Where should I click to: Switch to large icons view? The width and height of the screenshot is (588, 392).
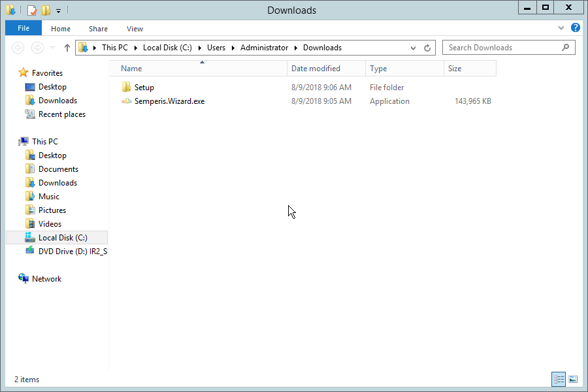(573, 379)
